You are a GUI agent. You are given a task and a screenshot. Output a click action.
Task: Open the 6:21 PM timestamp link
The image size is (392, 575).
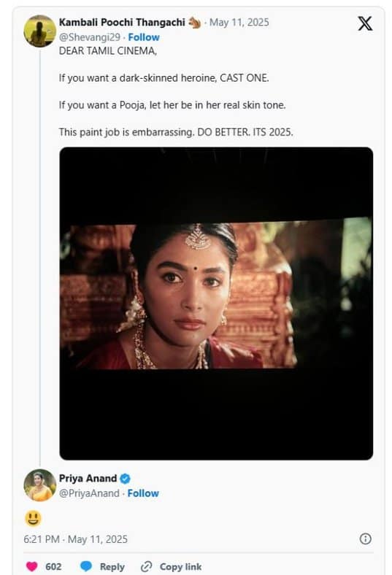pyautogui.click(x=75, y=539)
